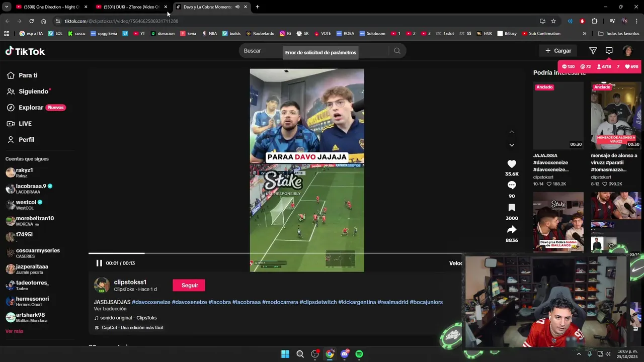
Task: Open the IBAILLANOS recommended video thumbnail
Action: tap(558, 222)
